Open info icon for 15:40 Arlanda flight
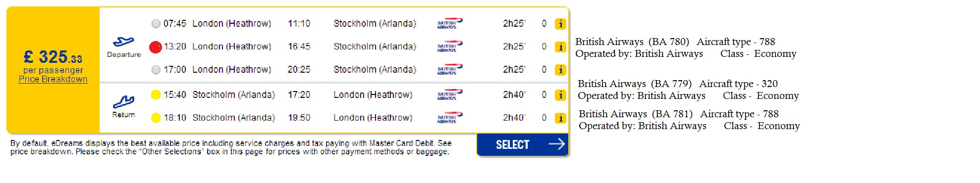The image size is (980, 183). click(x=560, y=95)
